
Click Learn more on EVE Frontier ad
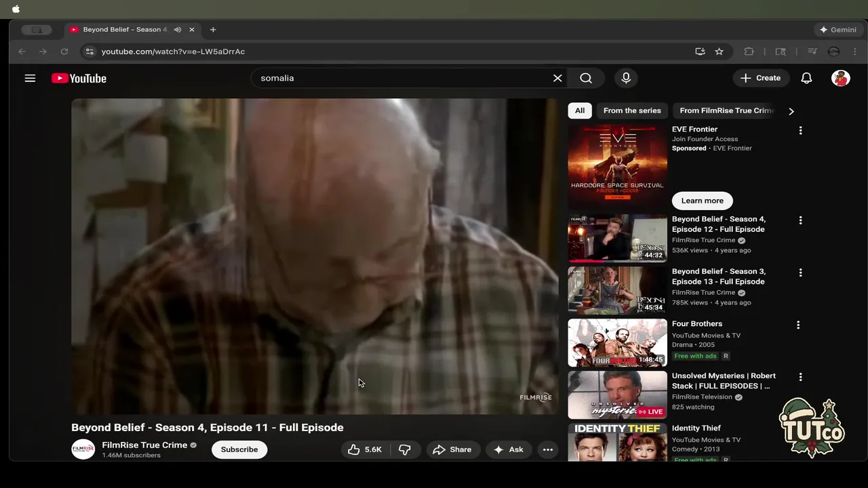pos(703,201)
